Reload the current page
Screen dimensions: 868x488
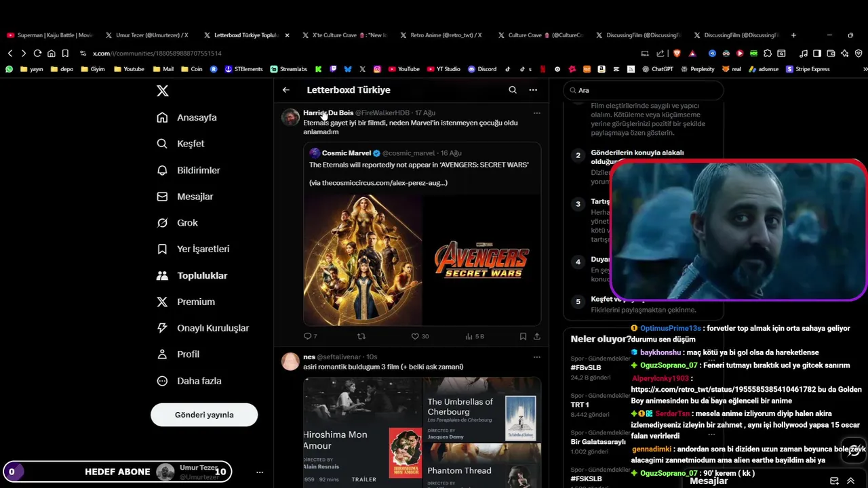pyautogui.click(x=37, y=53)
